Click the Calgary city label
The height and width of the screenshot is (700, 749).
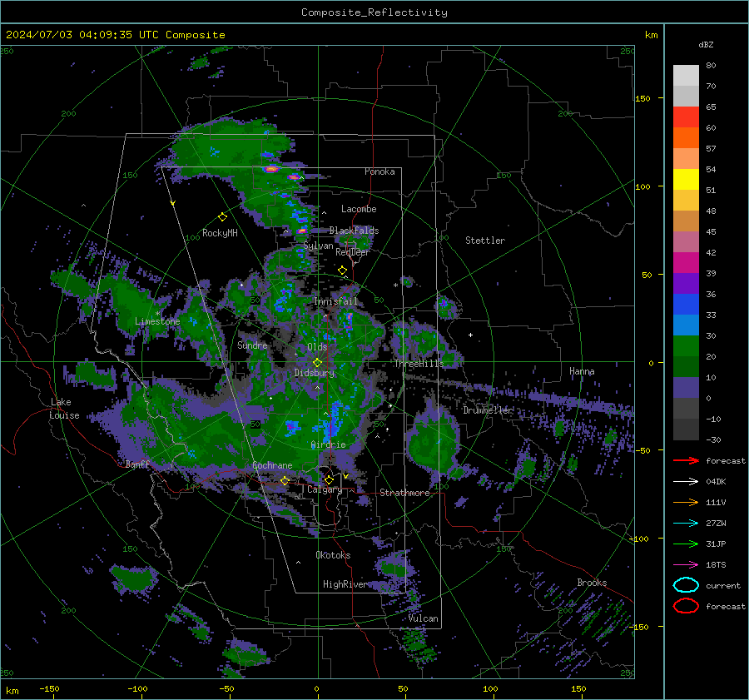[x=325, y=489]
